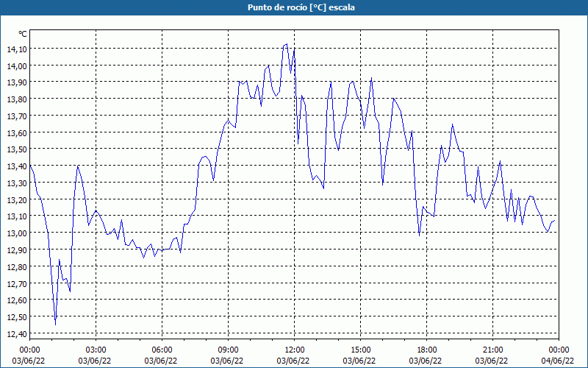Click the 03/06/22 date under 15:00
588x368 pixels.
tap(359, 361)
